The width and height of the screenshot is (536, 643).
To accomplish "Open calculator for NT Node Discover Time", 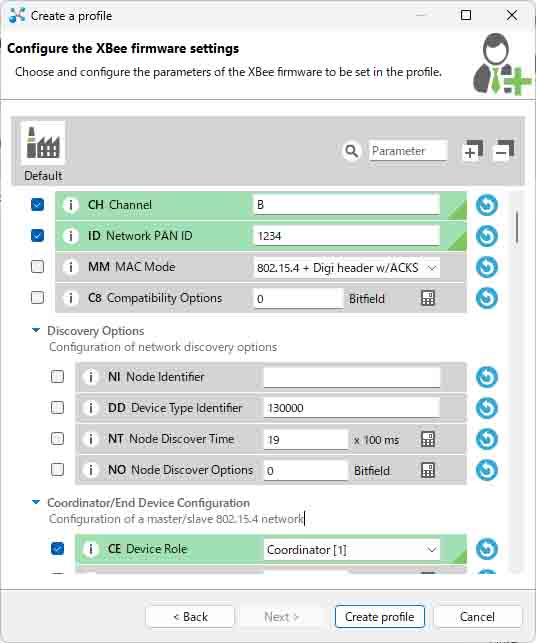I will (428, 439).
